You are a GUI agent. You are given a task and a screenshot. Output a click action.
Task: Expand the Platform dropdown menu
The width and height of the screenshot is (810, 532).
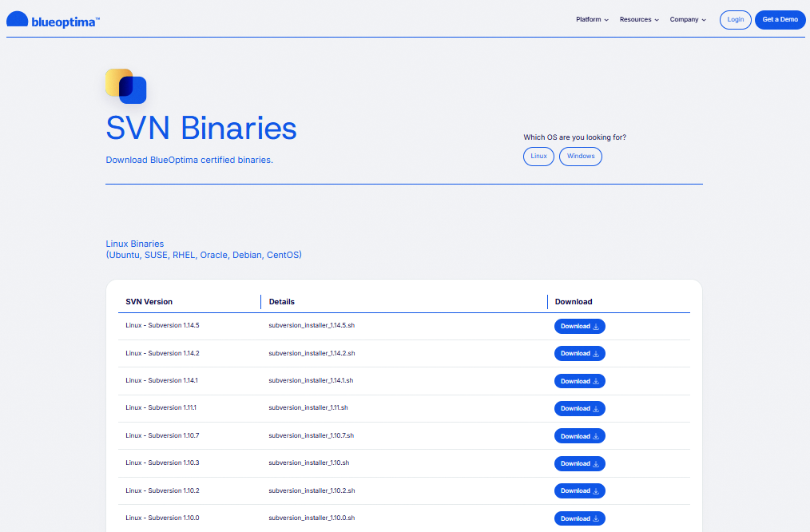pyautogui.click(x=592, y=20)
